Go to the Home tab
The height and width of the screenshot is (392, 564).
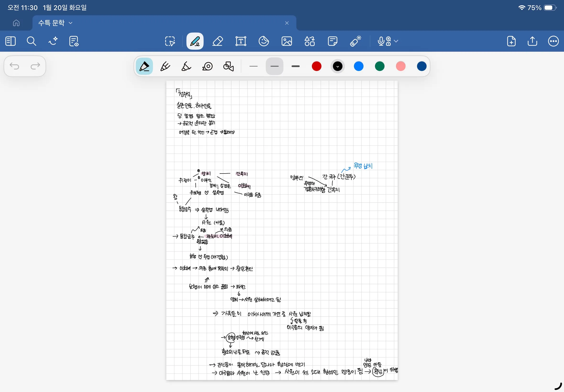click(x=16, y=23)
